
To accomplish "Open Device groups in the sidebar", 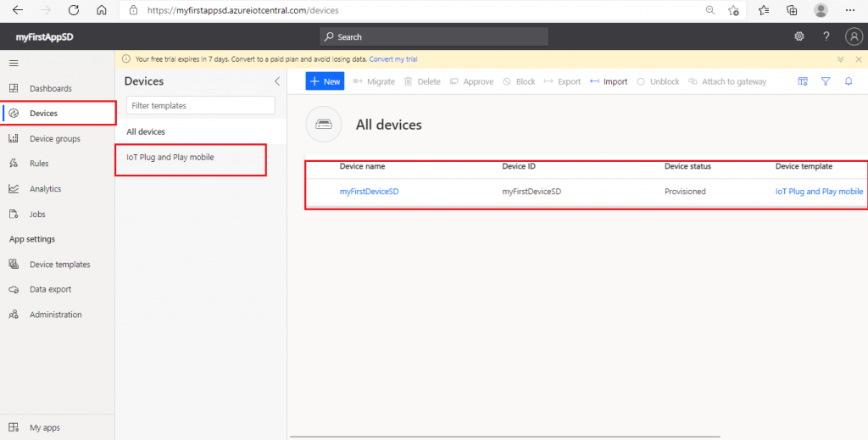I will pos(57,138).
